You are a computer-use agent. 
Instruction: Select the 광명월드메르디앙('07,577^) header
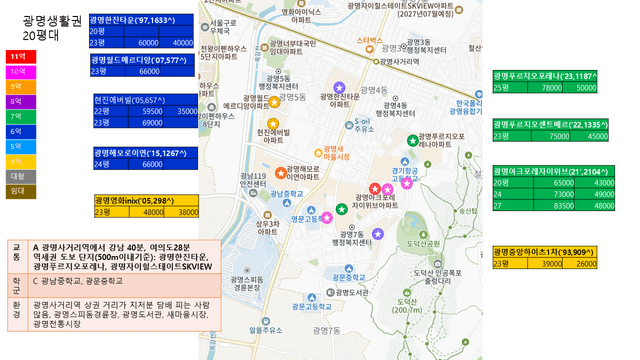(x=142, y=60)
